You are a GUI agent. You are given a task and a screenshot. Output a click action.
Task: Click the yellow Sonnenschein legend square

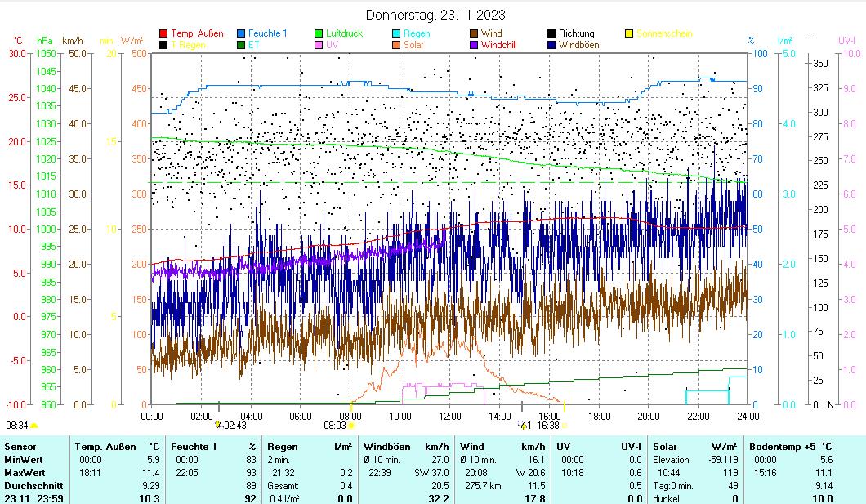click(629, 33)
